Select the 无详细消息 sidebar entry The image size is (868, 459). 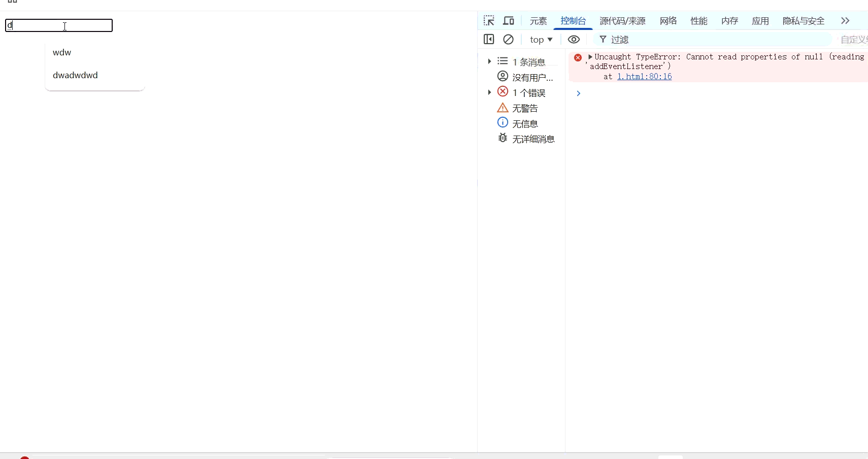pyautogui.click(x=533, y=139)
